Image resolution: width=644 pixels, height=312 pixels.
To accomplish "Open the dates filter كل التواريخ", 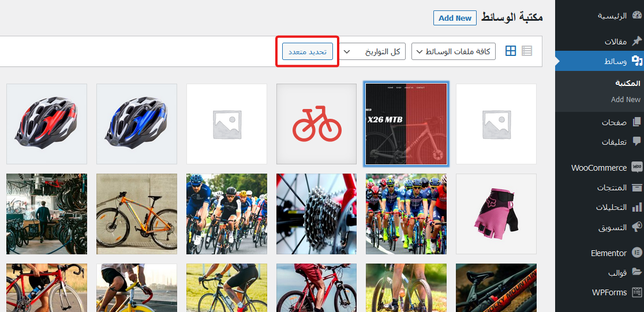I will pyautogui.click(x=372, y=51).
